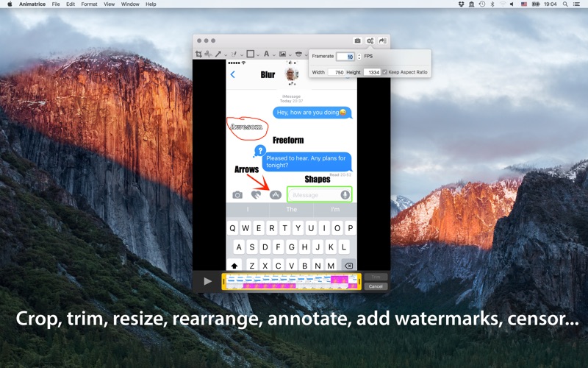Click the framerate up/down stepper
The width and height of the screenshot is (588, 368).
(x=359, y=57)
